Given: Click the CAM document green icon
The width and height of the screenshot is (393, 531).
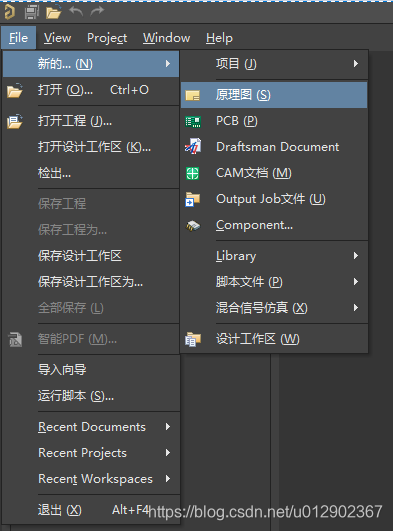Looking at the screenshot, I should (x=193, y=173).
